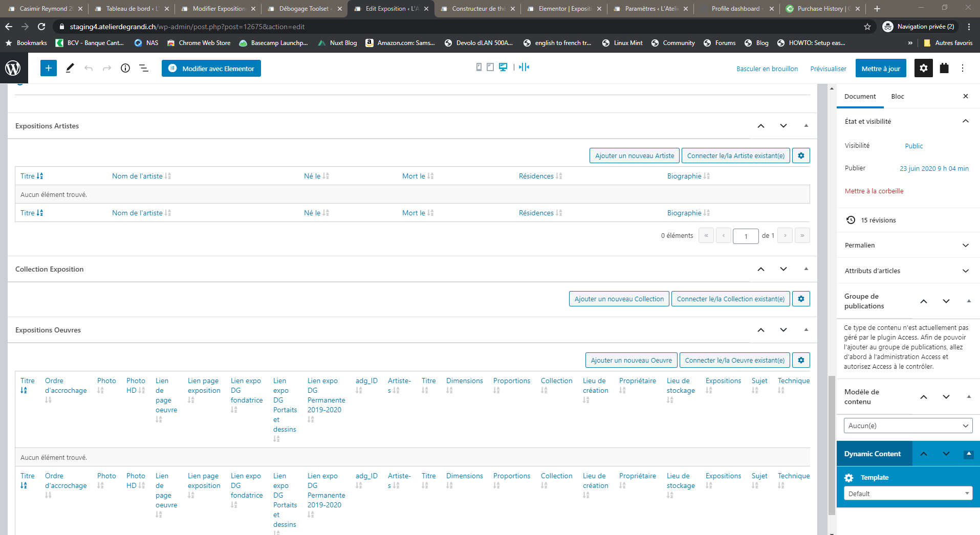Click the pagination current page field
Screen dimensions: 980x535
(x=746, y=236)
